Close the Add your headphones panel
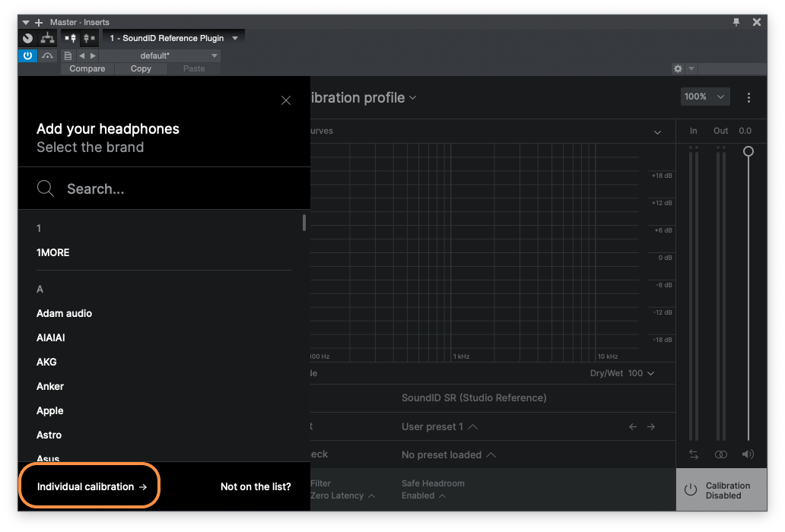Screen dimensions: 785x532 click(x=286, y=100)
